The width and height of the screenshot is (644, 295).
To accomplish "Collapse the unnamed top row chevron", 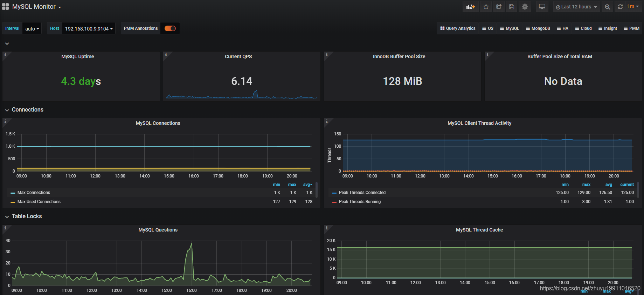I will coord(7,44).
